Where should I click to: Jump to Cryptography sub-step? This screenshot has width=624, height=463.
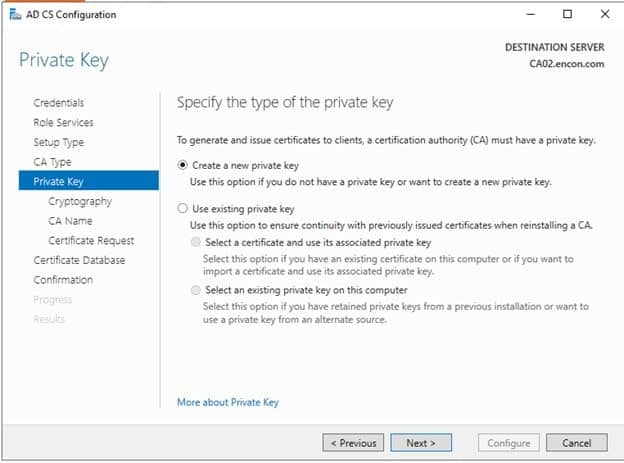click(80, 201)
